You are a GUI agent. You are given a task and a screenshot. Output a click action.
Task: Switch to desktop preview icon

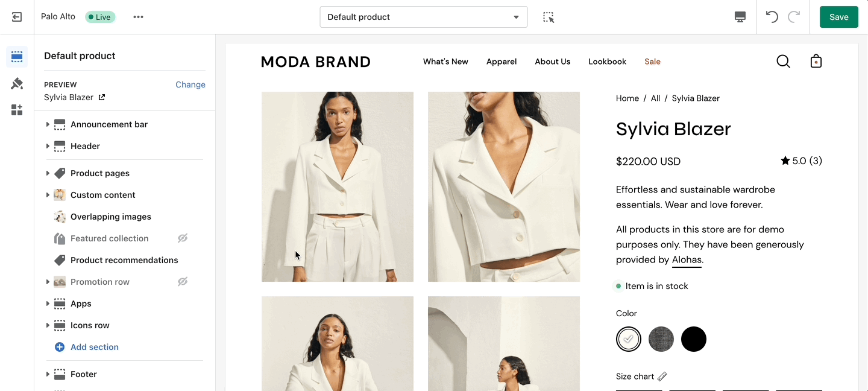point(740,17)
